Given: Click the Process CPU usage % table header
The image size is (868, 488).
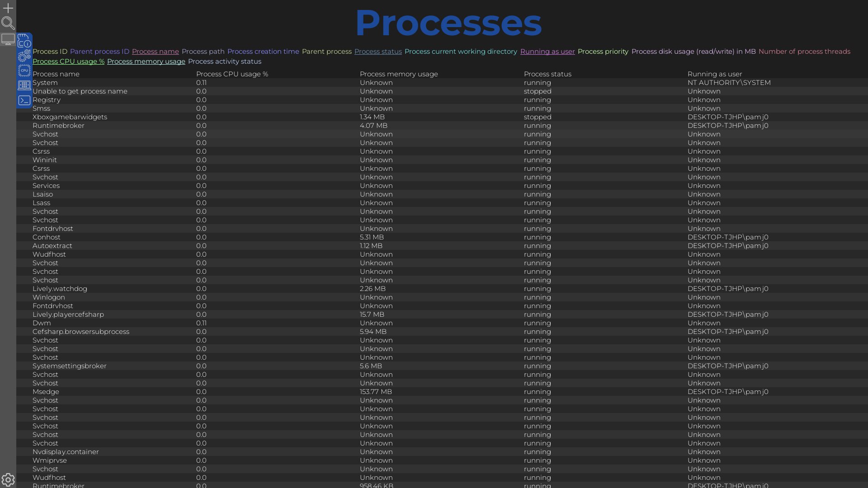Looking at the screenshot, I should pyautogui.click(x=232, y=74).
